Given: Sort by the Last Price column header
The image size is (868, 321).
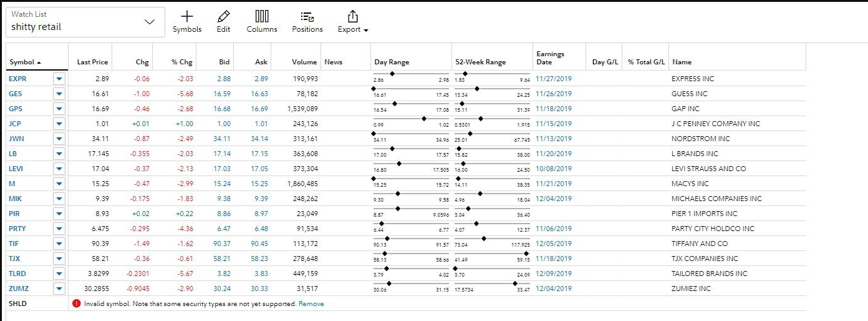Looking at the screenshot, I should tap(92, 62).
